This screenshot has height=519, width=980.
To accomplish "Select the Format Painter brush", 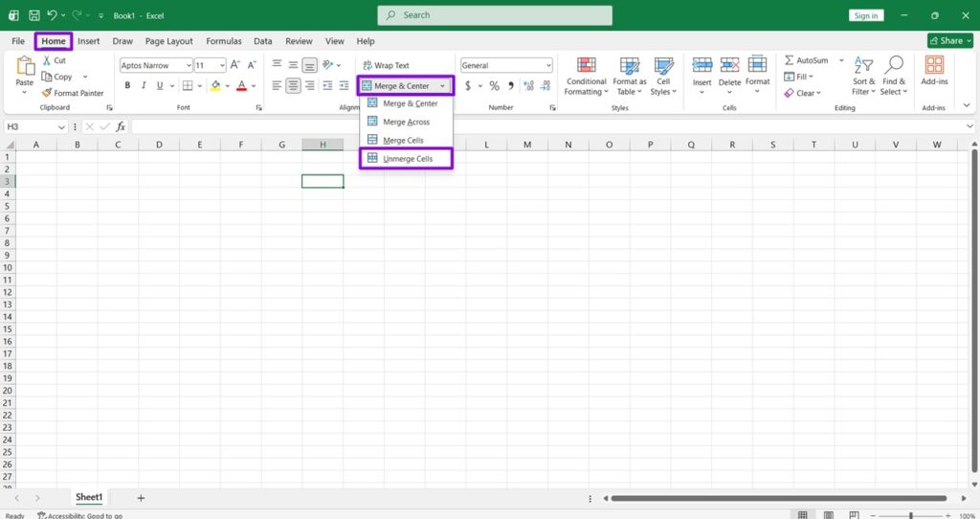I will 46,93.
